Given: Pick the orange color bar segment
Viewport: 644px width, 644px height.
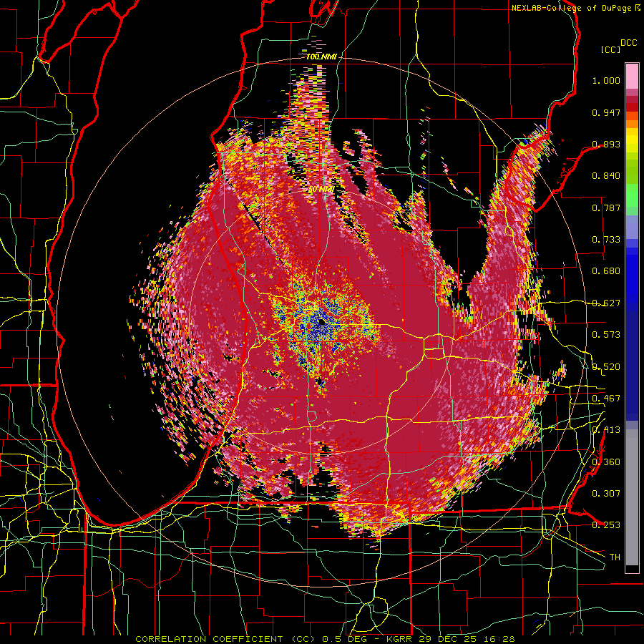Looking at the screenshot, I should click(632, 125).
